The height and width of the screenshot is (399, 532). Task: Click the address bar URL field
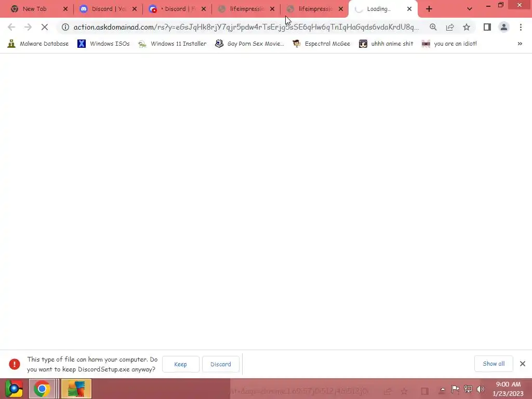point(246,27)
